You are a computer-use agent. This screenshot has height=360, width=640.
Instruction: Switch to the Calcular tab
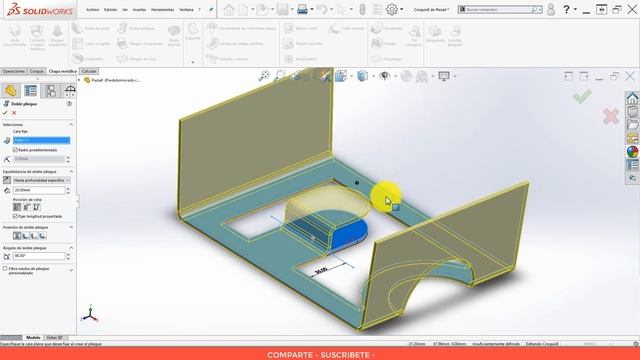89,71
